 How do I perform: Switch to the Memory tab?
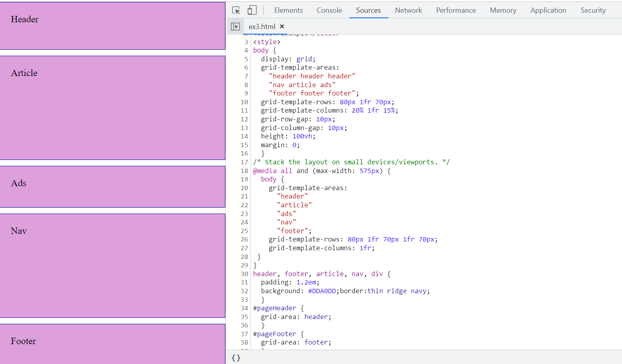(x=503, y=10)
